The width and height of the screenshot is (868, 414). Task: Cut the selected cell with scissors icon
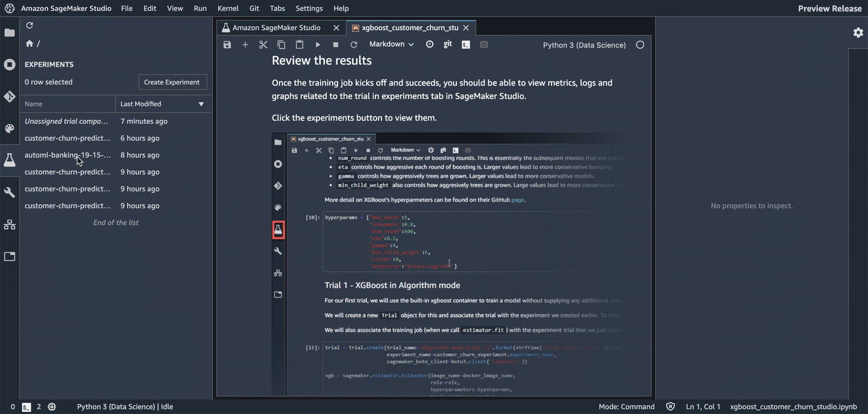263,45
